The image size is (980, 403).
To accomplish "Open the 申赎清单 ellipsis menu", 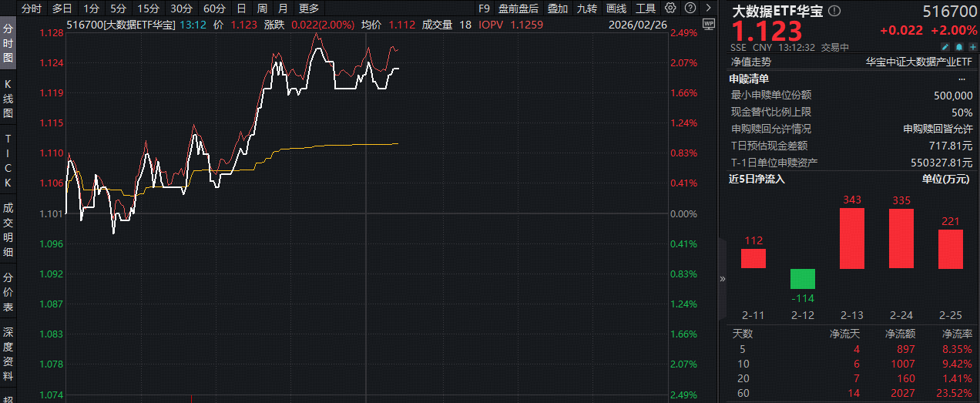I will click(962, 79).
